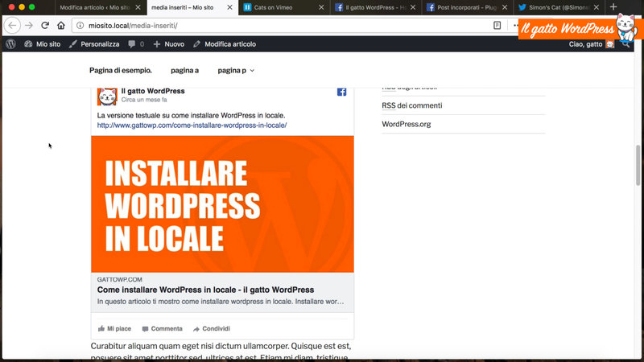644x362 pixels.
Task: Close the Post incorporati tab
Action: (x=505, y=7)
